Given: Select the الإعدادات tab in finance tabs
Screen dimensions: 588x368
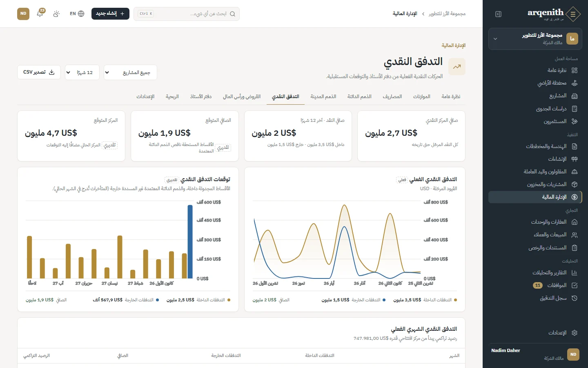Looking at the screenshot, I should (145, 96).
